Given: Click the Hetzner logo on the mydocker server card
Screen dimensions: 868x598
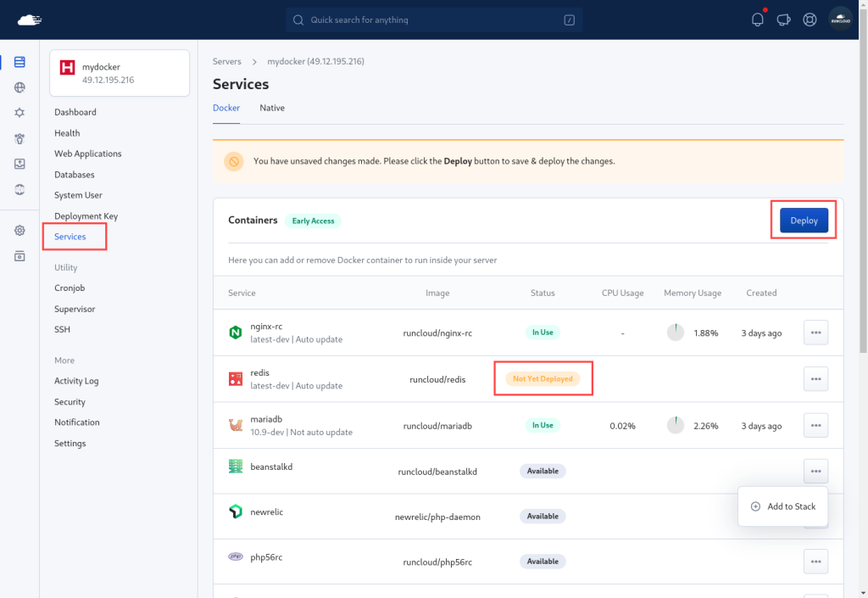Looking at the screenshot, I should (68, 68).
